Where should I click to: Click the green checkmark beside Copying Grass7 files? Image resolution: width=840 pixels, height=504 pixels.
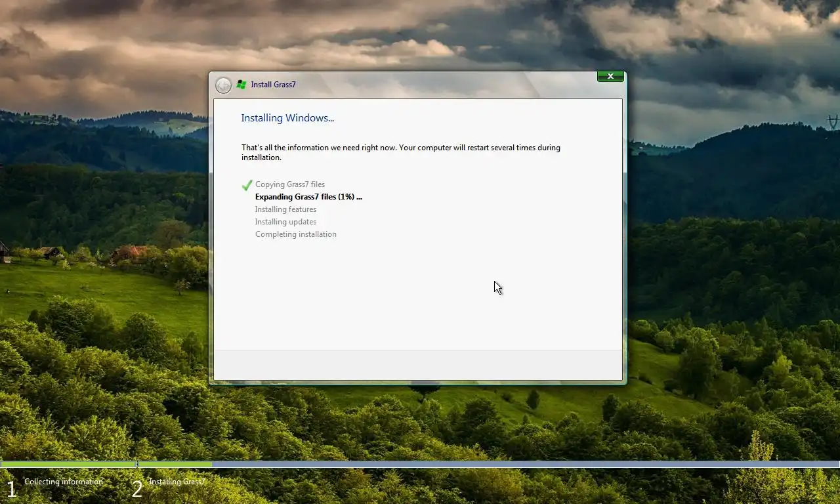pyautogui.click(x=247, y=185)
